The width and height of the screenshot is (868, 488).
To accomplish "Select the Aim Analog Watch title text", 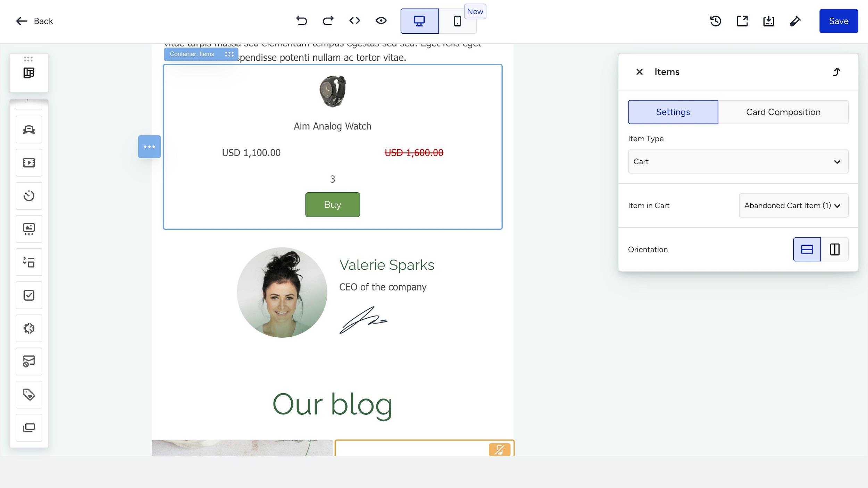I will pyautogui.click(x=332, y=126).
